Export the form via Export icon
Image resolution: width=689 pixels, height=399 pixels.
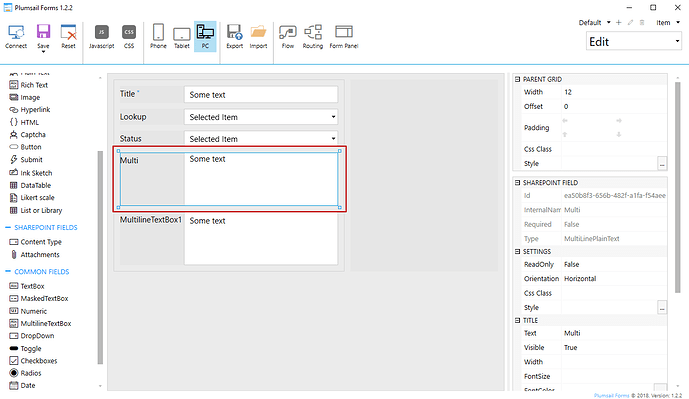click(x=234, y=36)
